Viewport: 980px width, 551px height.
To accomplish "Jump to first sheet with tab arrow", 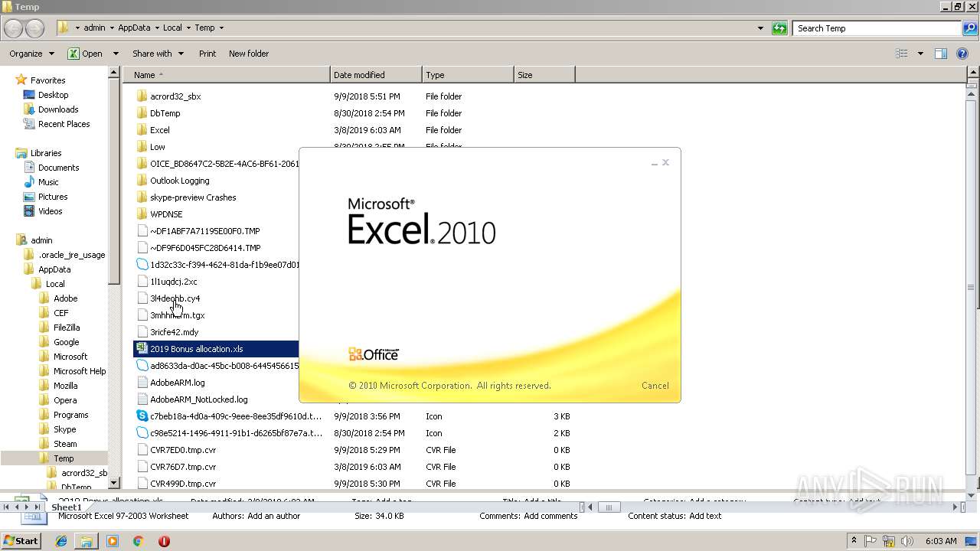I will (x=6, y=507).
